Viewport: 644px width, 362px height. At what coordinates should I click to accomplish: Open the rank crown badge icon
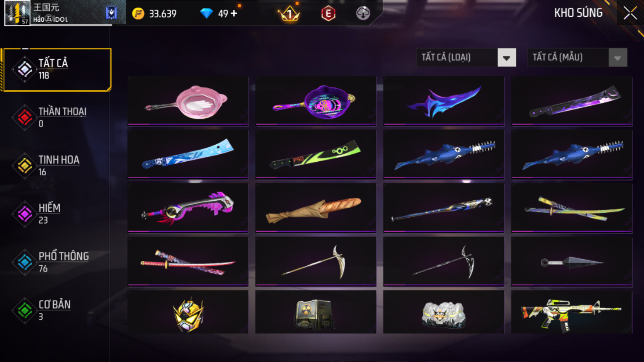point(289,14)
